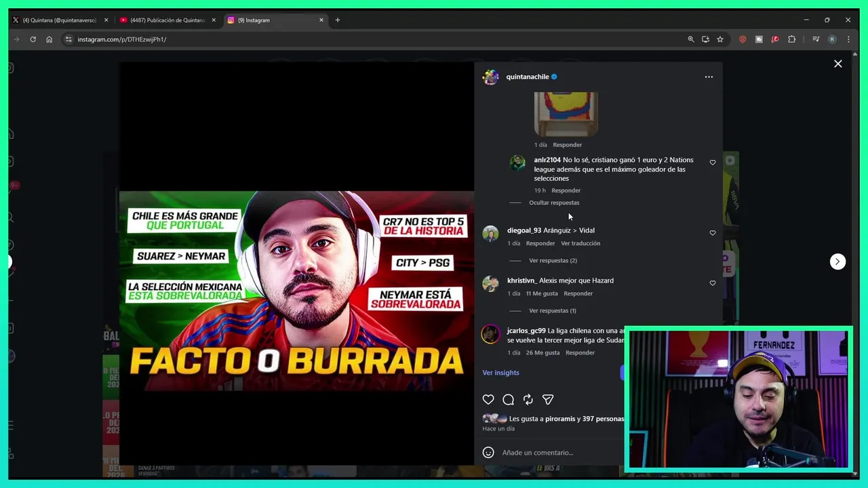Close the Instagram browser tab
Image resolution: width=868 pixels, height=488 pixels.
click(321, 20)
